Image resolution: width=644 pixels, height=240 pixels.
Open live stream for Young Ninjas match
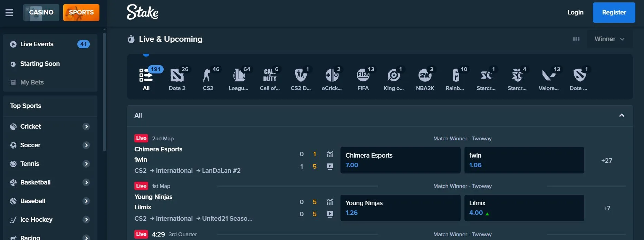pos(330,214)
